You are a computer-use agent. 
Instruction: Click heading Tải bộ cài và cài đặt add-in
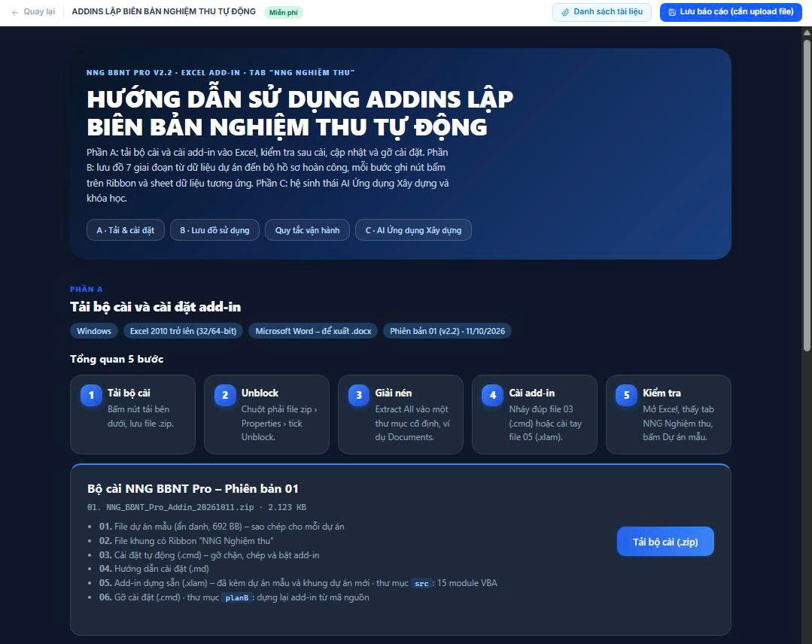coord(155,307)
